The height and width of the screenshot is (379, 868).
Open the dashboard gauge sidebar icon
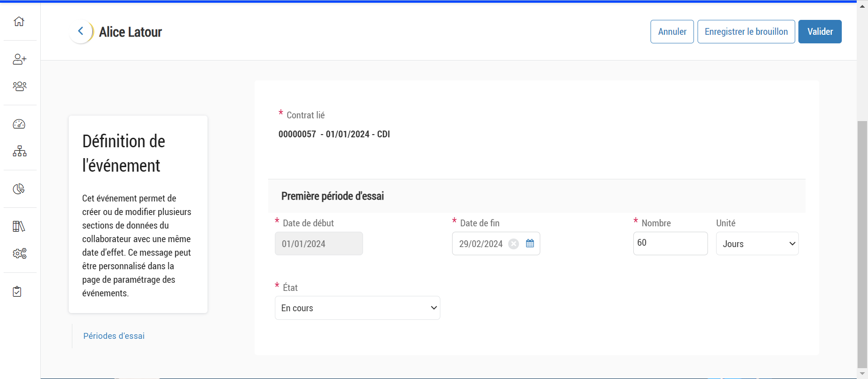(x=19, y=124)
